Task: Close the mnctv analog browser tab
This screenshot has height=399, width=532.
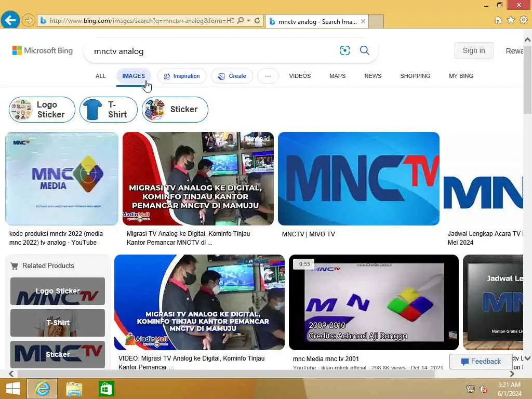Action: tap(363, 21)
